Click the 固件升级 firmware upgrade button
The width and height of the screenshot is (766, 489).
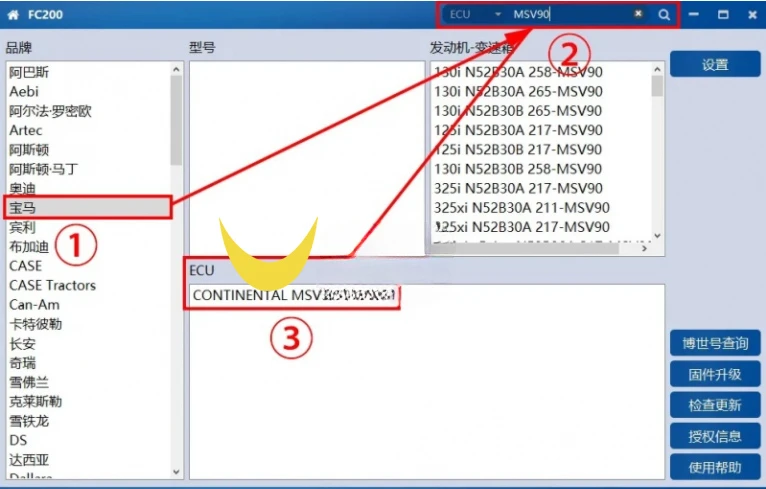tap(715, 374)
